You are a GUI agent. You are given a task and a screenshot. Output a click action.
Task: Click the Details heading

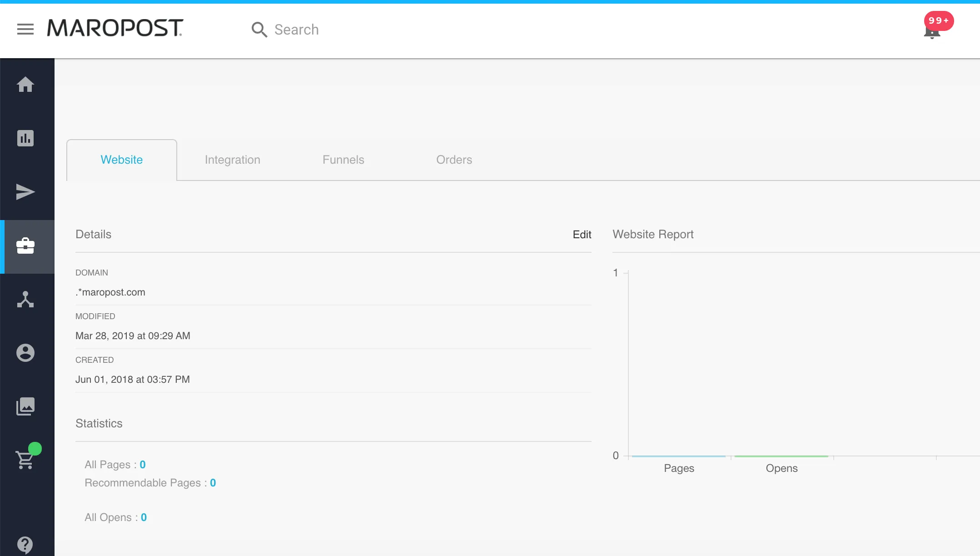point(93,235)
